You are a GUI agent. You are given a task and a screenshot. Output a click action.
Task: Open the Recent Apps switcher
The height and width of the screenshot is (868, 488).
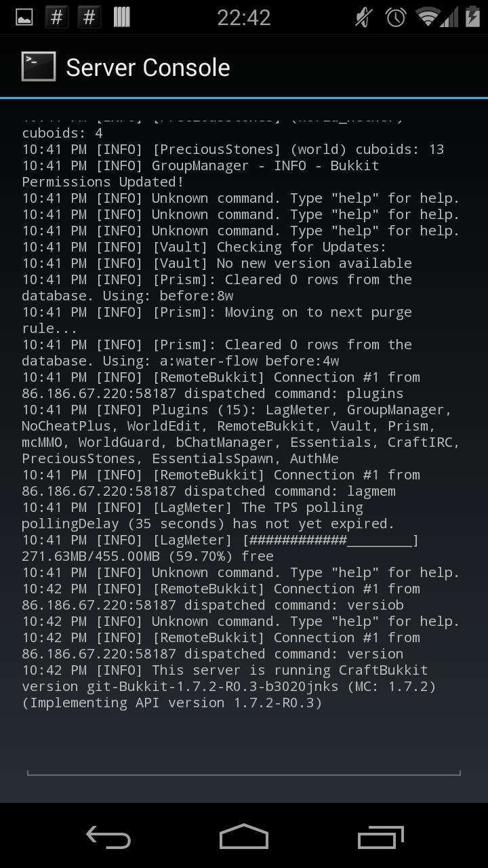click(x=380, y=837)
